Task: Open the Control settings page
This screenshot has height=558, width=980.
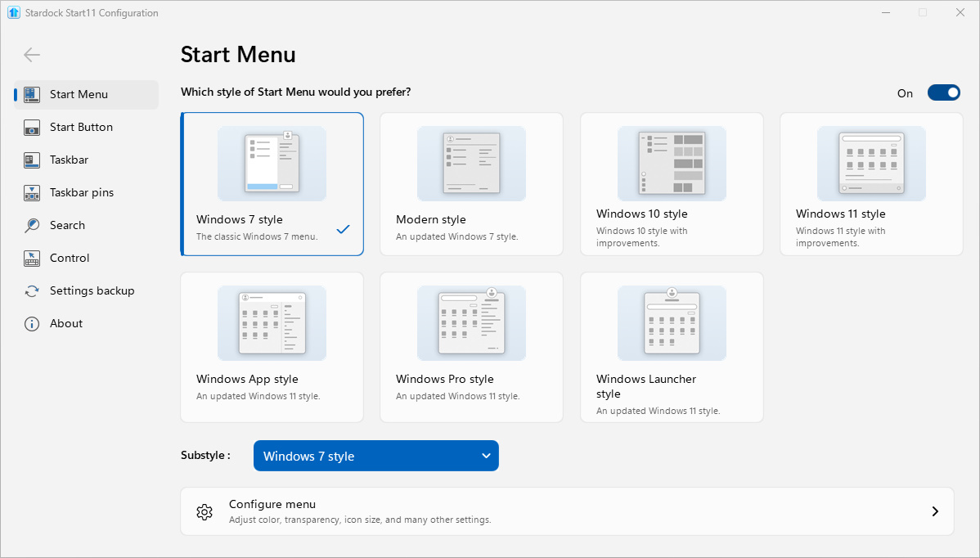Action: pyautogui.click(x=70, y=258)
